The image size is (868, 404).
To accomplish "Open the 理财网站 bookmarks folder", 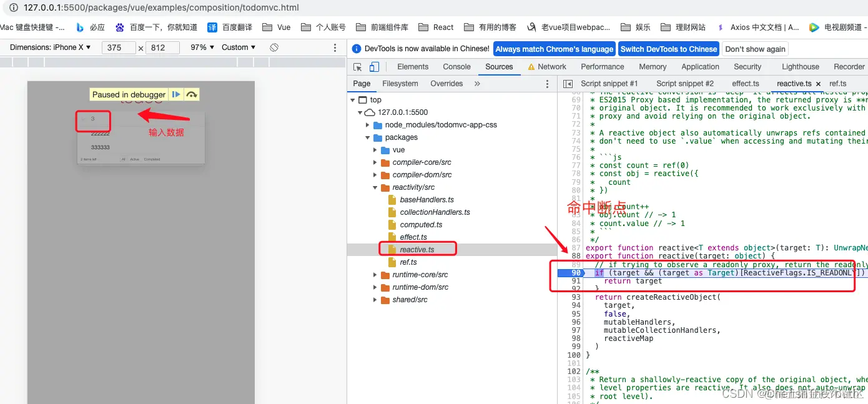I will (683, 27).
